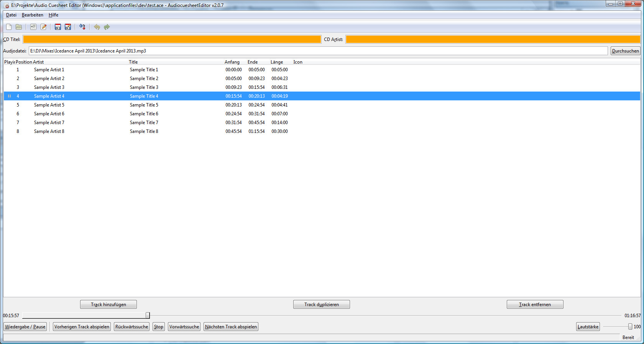This screenshot has height=344, width=644.
Task: Click Sample Title 2 cell
Action: [144, 79]
